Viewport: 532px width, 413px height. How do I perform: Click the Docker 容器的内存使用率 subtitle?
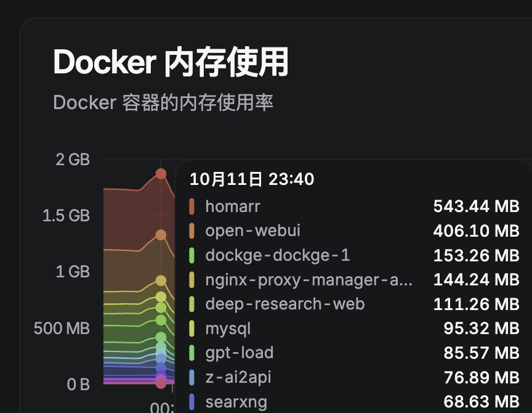coord(163,102)
